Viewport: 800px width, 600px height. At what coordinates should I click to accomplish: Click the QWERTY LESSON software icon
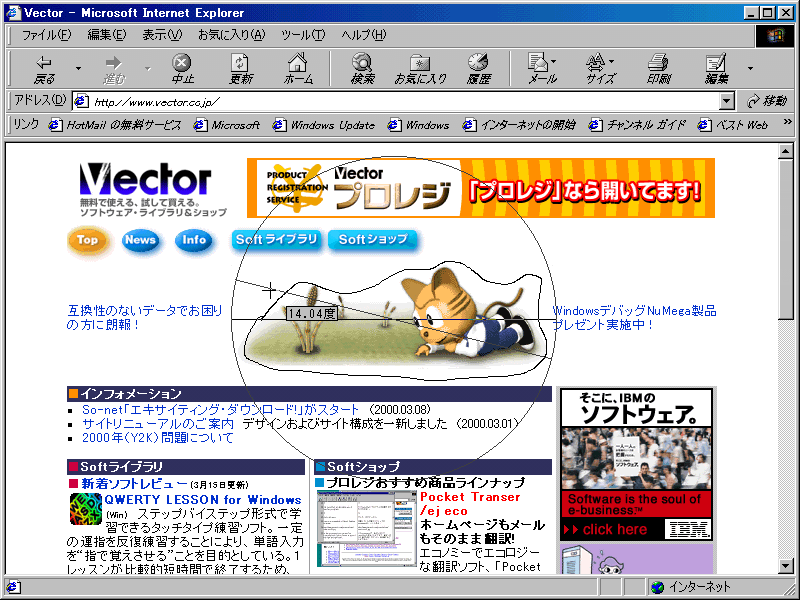tap(85, 509)
